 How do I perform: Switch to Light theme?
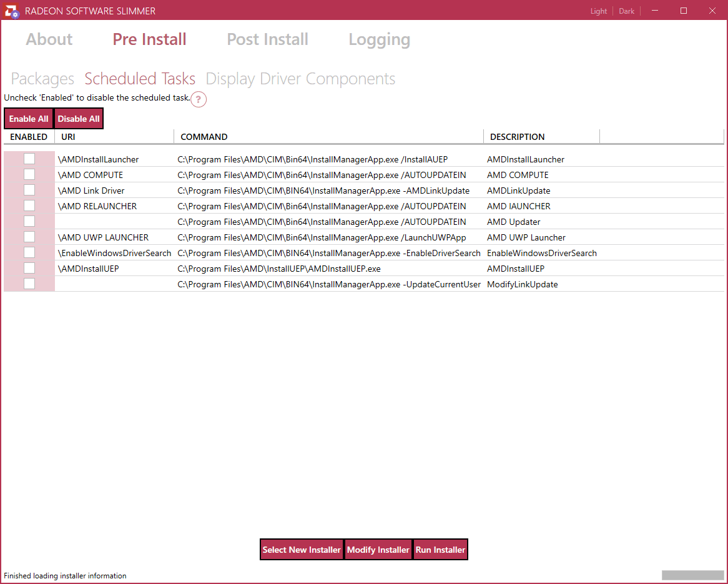click(x=599, y=11)
